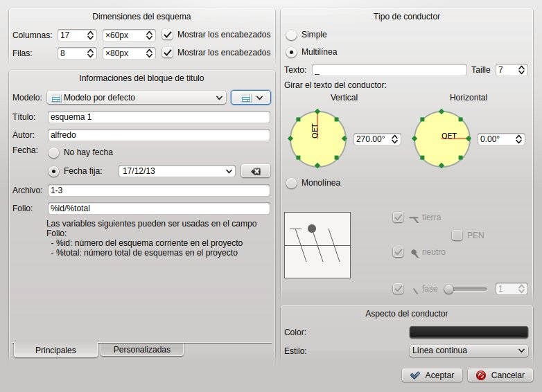Click the Archivo input field
Viewport: 542px width, 392px height.
[159, 190]
